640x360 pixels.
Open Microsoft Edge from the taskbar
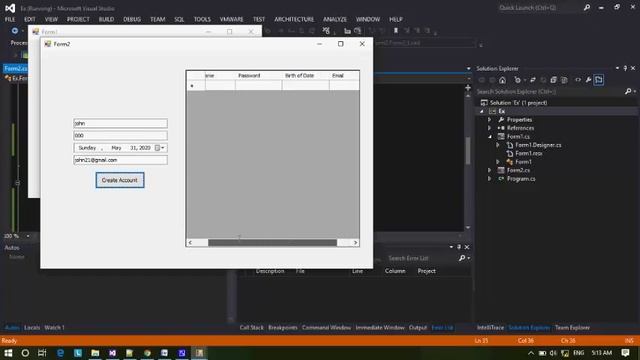[60, 353]
